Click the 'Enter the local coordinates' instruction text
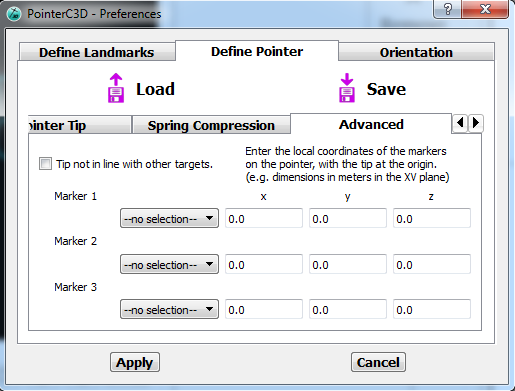The height and width of the screenshot is (391, 515). click(347, 164)
